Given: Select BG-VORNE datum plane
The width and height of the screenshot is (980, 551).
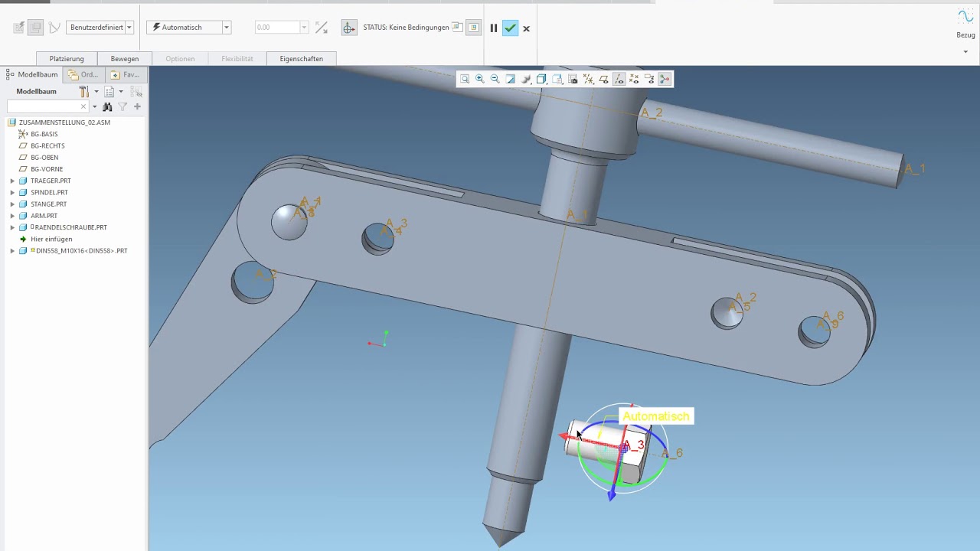Looking at the screenshot, I should tap(47, 169).
